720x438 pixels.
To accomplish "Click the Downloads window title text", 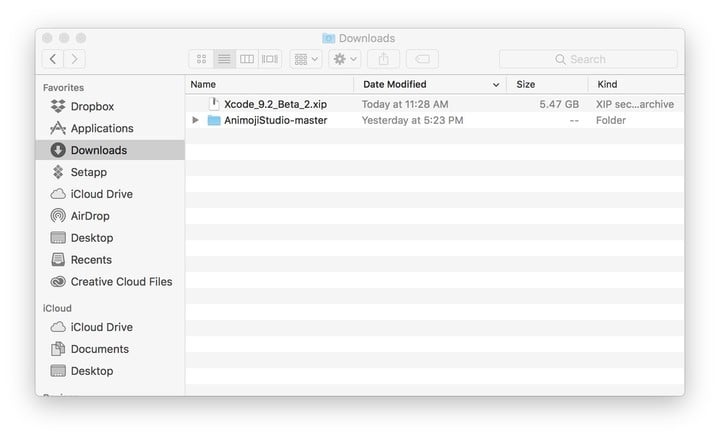I will [x=367, y=38].
